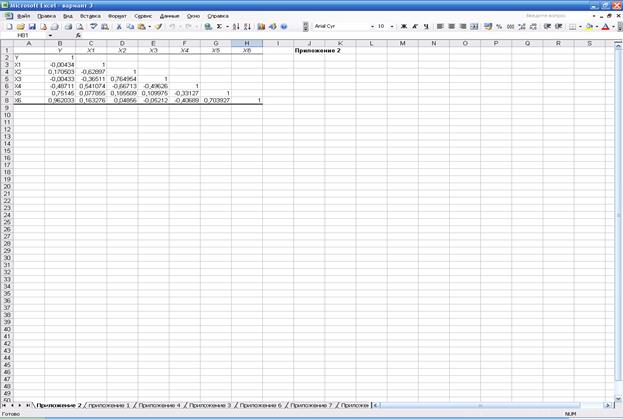Open the Данные menu
623x419 pixels.
(x=170, y=16)
